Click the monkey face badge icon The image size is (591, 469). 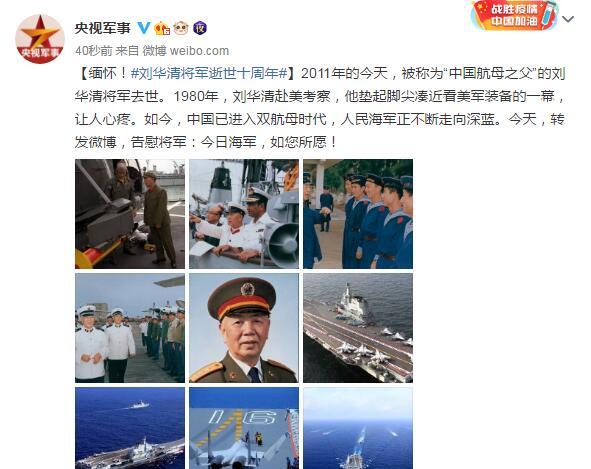click(181, 28)
